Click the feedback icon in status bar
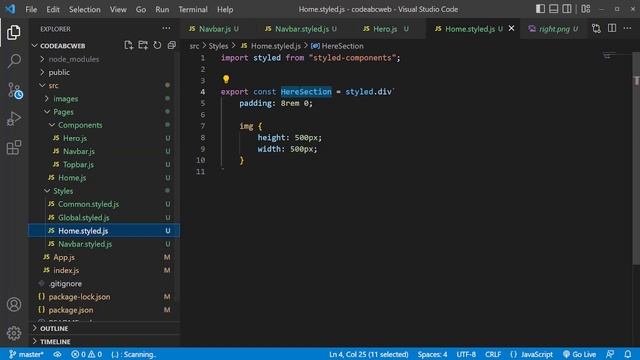 coord(610,354)
